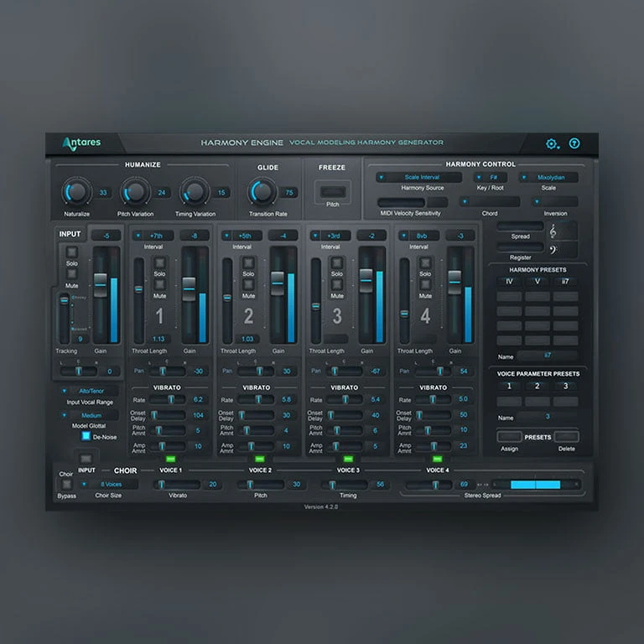Toggle the Choir Bypass button
Viewport: 644px width, 644px height.
click(66, 484)
